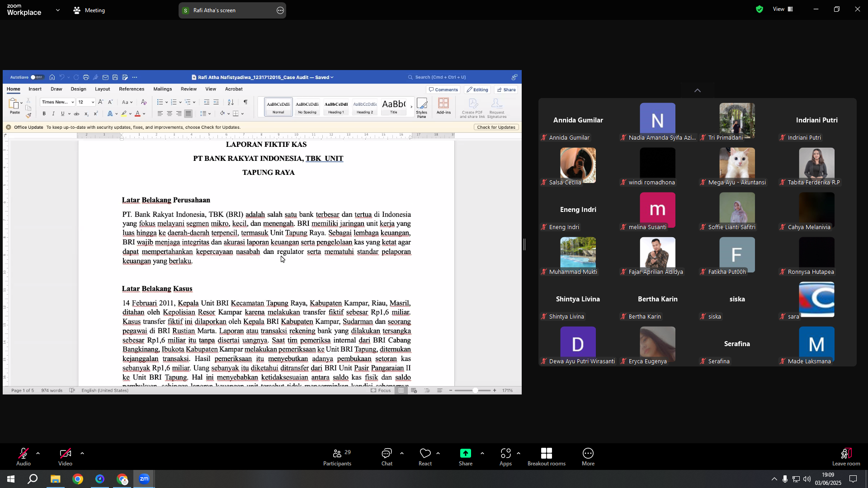Unmute Zoom Audio microphone

point(24,457)
